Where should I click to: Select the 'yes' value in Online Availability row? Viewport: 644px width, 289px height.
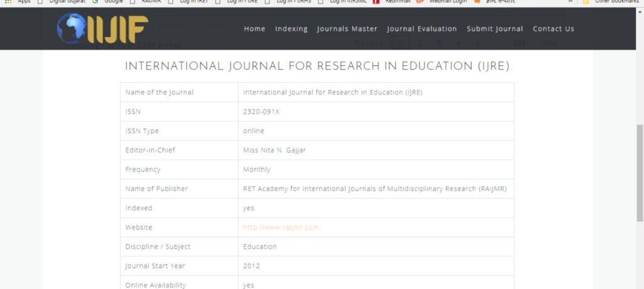tap(248, 285)
